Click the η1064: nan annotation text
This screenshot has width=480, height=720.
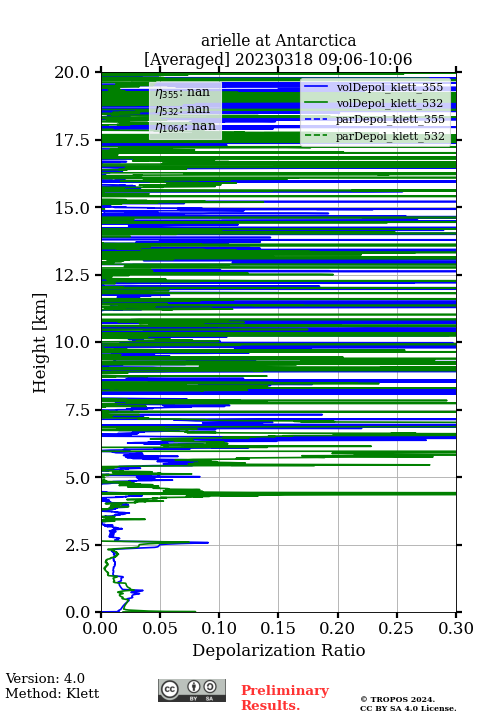point(185,126)
